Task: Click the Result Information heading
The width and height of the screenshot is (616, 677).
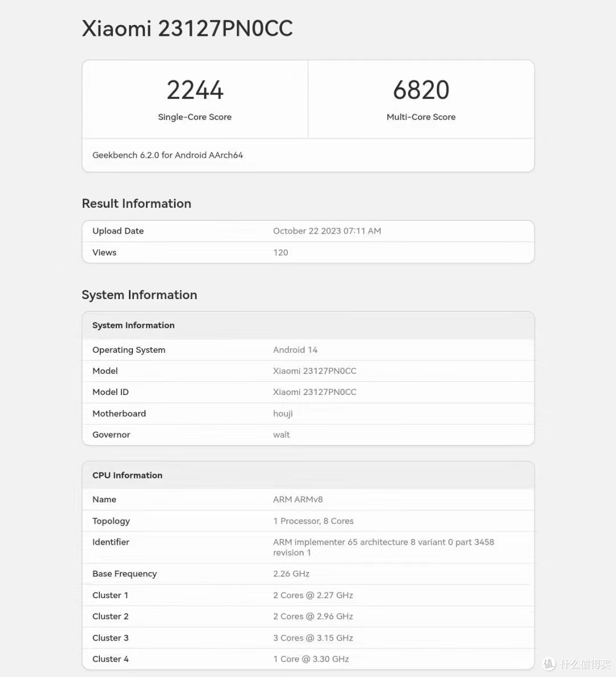Action: click(136, 203)
